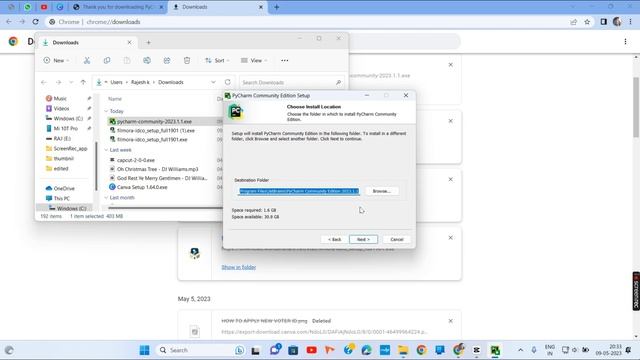This screenshot has width=640, height=360.
Task: Click the PyCharm installer taskbar icon
Action: [x=495, y=350]
